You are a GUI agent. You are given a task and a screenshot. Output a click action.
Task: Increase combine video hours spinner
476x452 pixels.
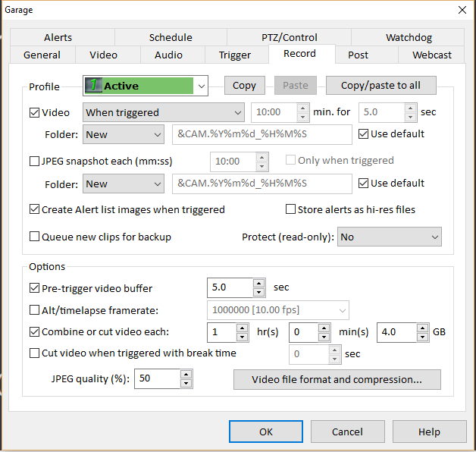[243, 328]
